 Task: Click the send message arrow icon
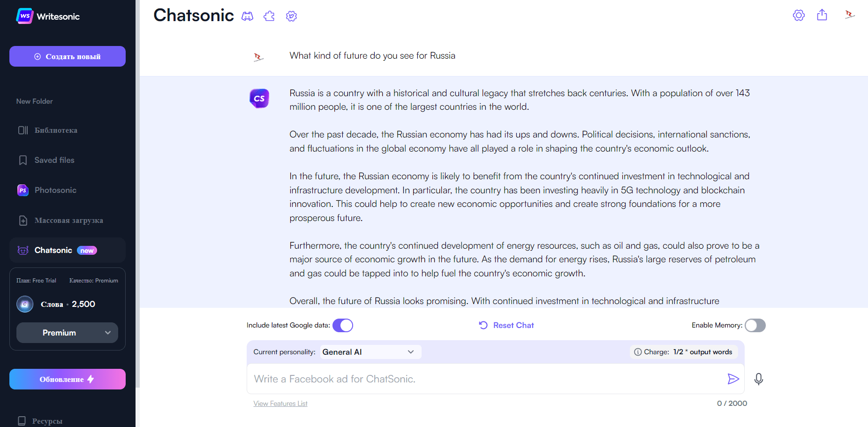coord(733,379)
